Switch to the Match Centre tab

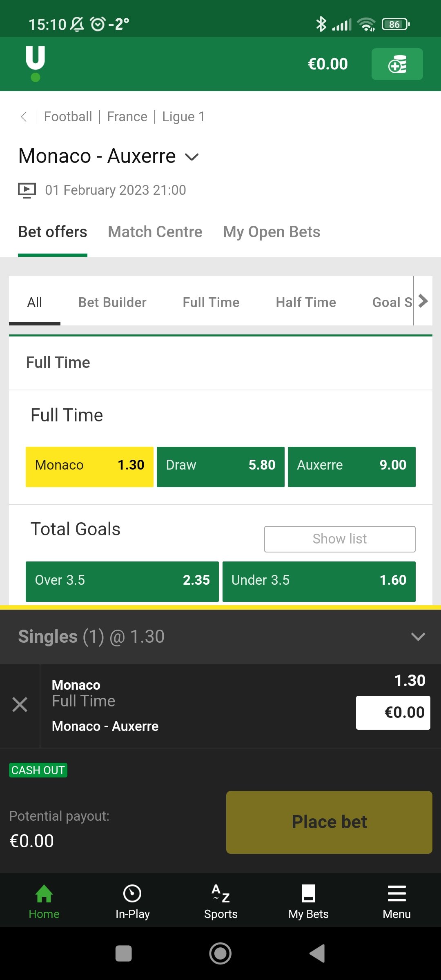click(x=155, y=232)
